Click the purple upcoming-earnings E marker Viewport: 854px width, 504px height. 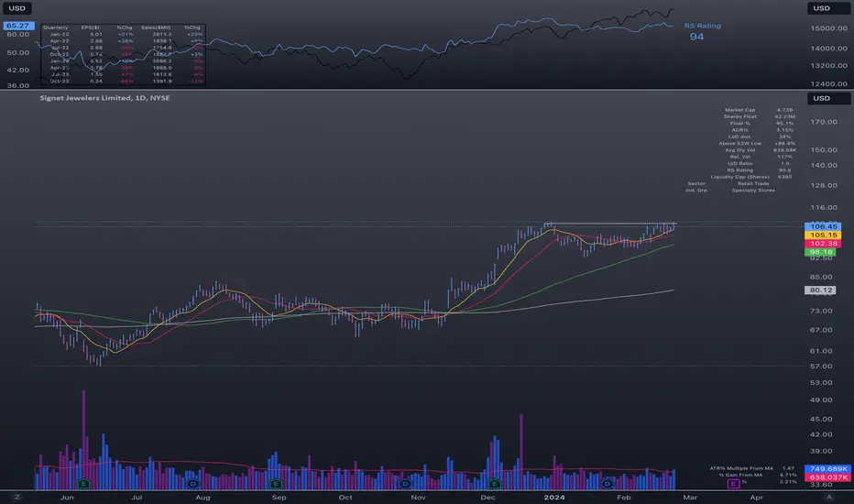(733, 483)
